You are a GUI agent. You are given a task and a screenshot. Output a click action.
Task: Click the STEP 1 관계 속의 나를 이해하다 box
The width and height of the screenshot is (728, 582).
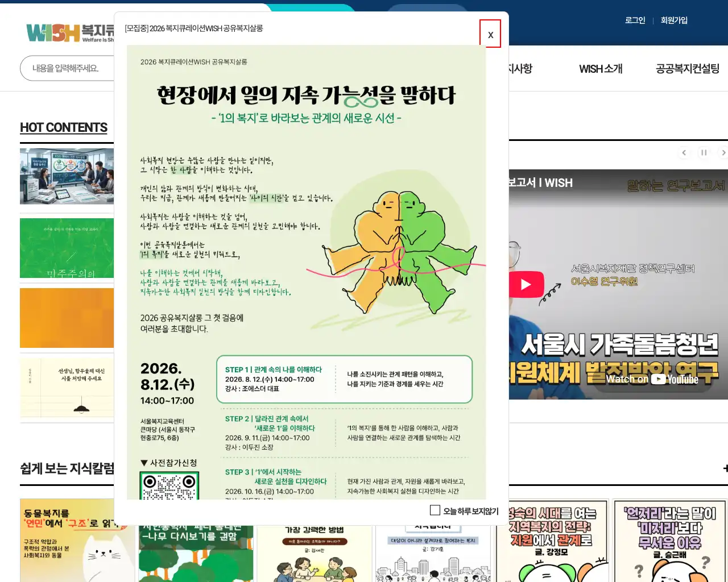click(x=345, y=379)
